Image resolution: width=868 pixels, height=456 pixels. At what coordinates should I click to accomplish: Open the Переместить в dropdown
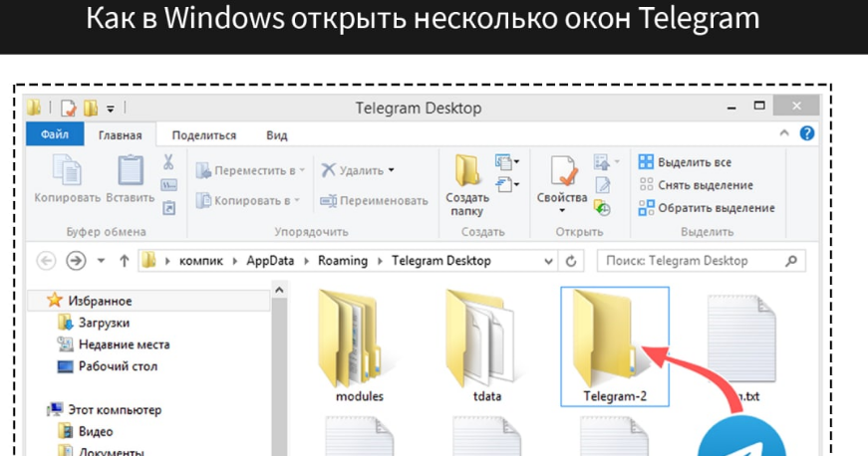pos(250,171)
